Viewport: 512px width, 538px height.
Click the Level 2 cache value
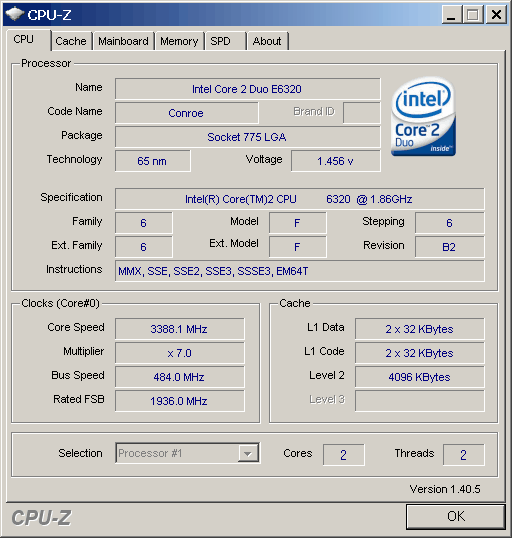coord(419,377)
